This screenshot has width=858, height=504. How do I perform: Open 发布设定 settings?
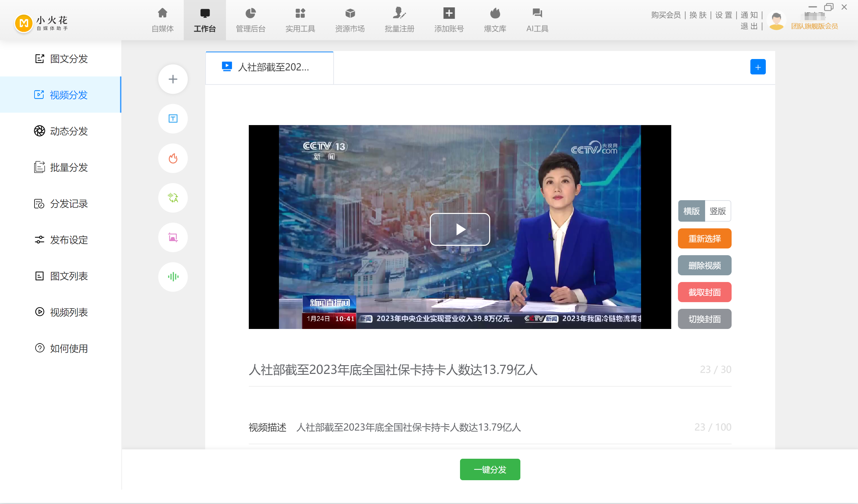tap(61, 239)
